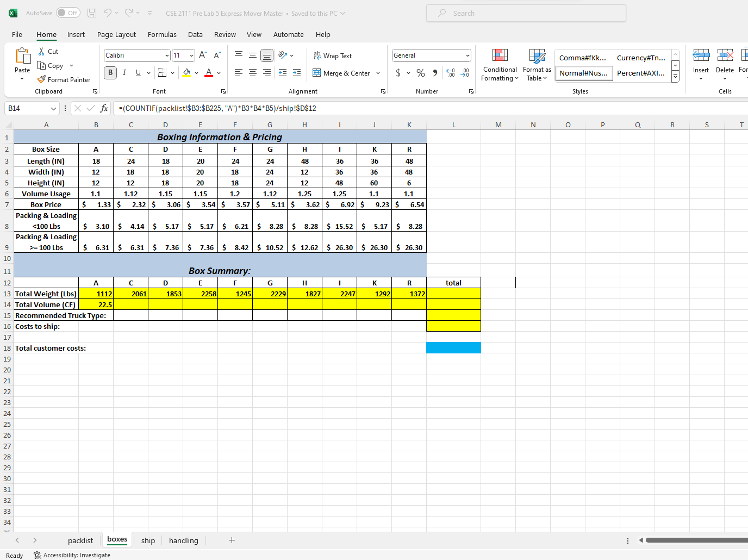Switch to the Page Layout tab

point(116,34)
